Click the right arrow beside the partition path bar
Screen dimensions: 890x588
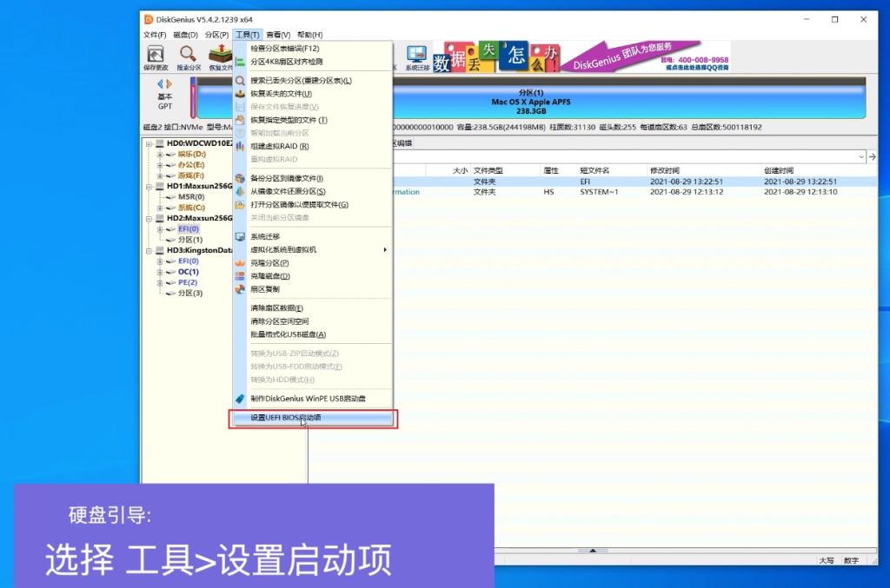click(873, 157)
